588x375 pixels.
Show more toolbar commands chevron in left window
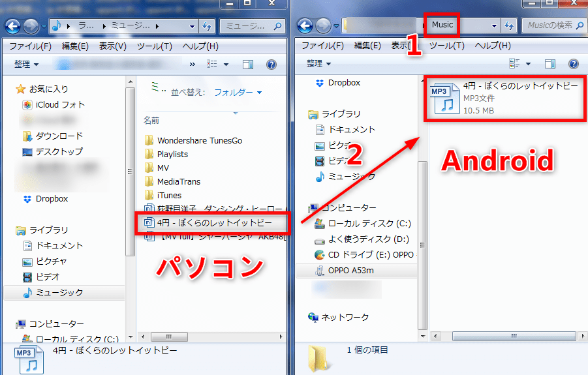click(x=193, y=65)
